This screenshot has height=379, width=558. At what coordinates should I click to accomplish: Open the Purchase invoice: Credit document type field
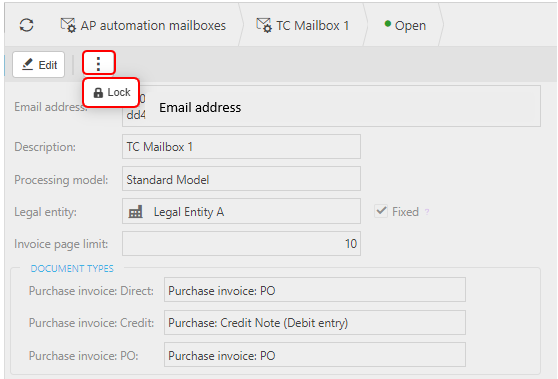coord(315,322)
